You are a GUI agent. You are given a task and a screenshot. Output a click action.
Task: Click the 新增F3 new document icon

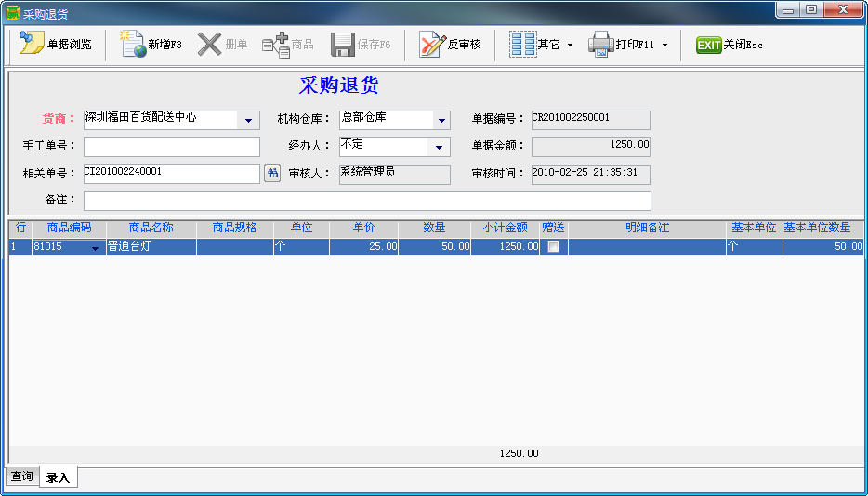pos(135,45)
